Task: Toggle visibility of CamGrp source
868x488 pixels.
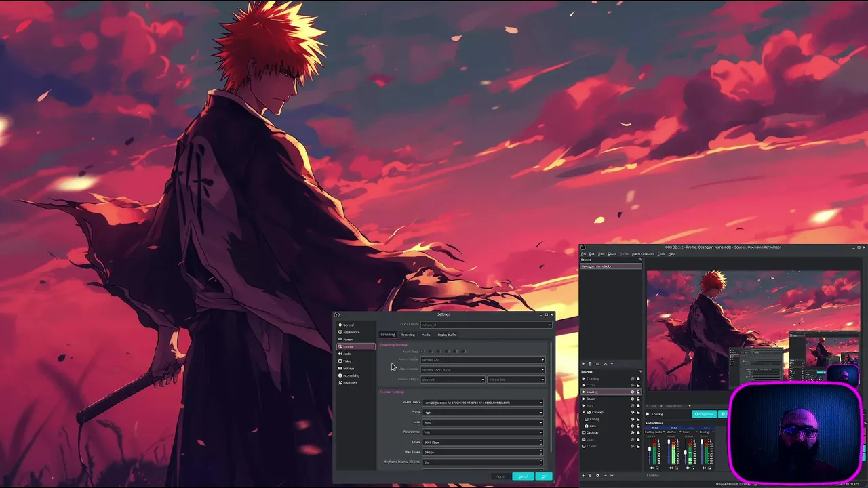Action: pyautogui.click(x=632, y=413)
